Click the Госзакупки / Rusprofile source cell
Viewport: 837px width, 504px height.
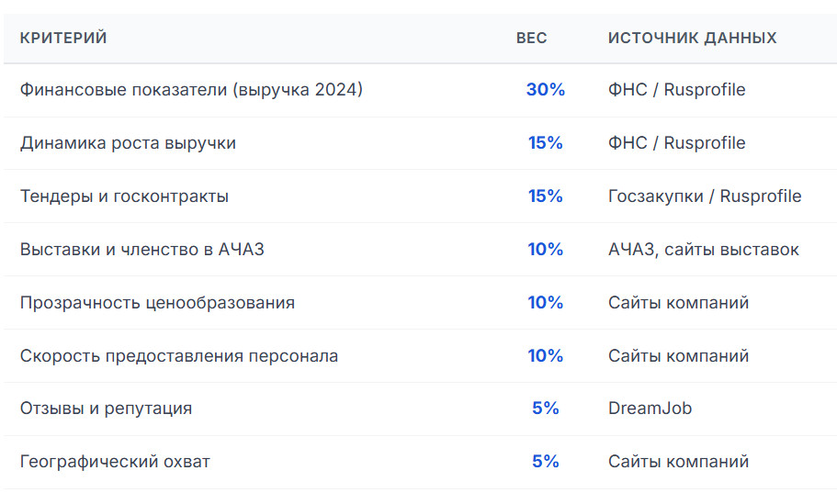705,196
